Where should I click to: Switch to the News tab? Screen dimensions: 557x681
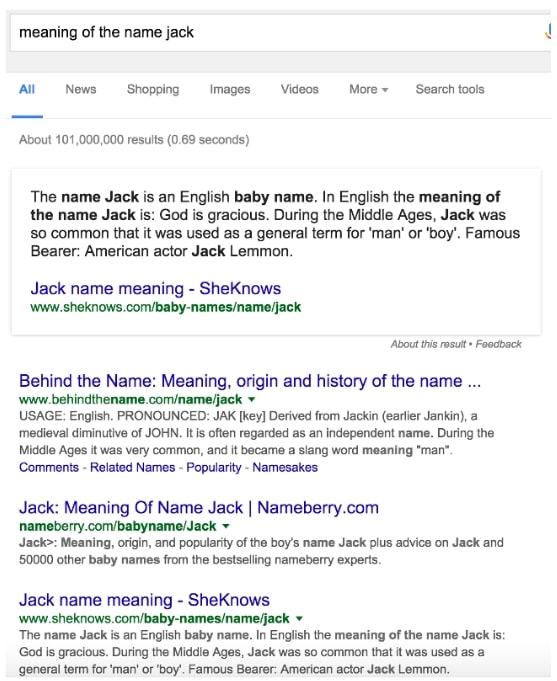tap(81, 89)
